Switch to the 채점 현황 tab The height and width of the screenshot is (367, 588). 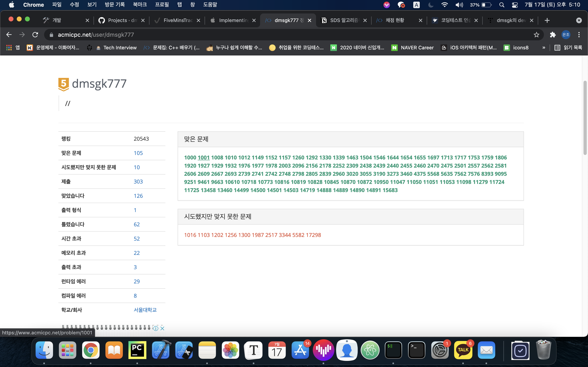click(x=395, y=20)
